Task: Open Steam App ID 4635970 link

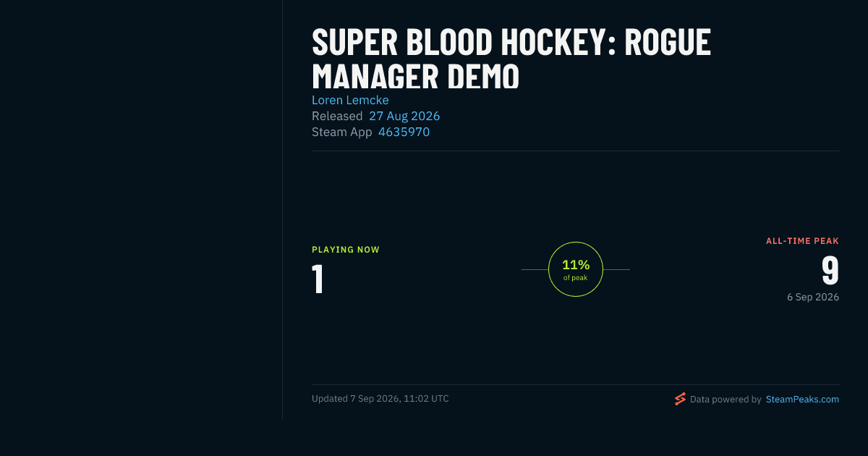Action: point(404,132)
